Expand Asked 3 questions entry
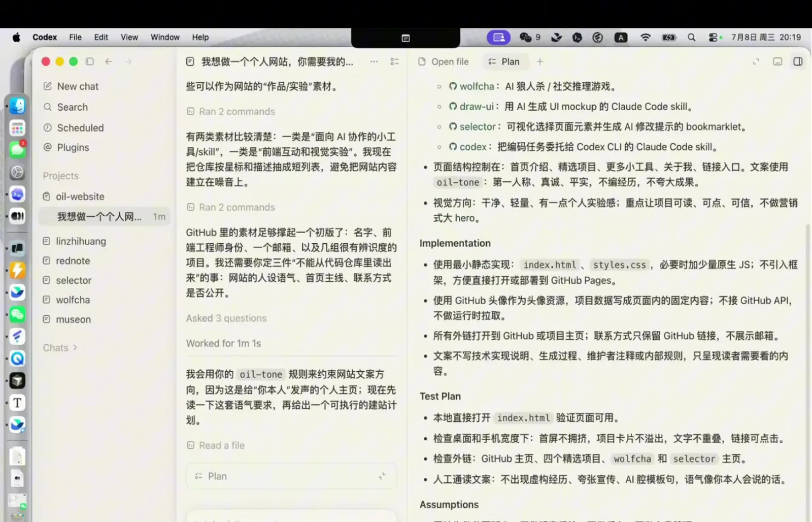812x522 pixels. pyautogui.click(x=226, y=318)
